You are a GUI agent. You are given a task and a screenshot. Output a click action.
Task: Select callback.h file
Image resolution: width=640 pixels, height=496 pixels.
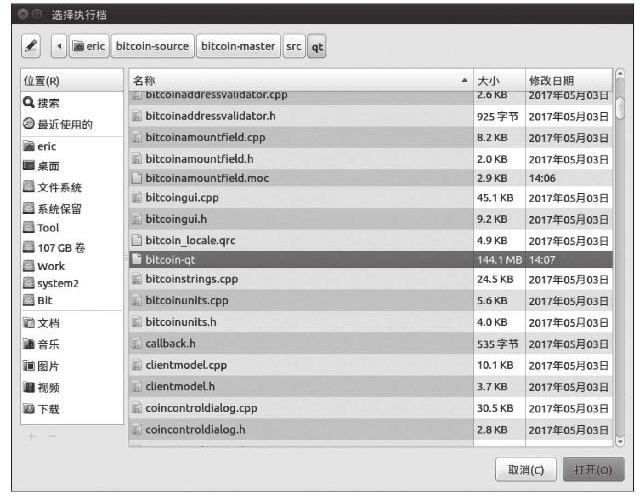pyautogui.click(x=371, y=344)
